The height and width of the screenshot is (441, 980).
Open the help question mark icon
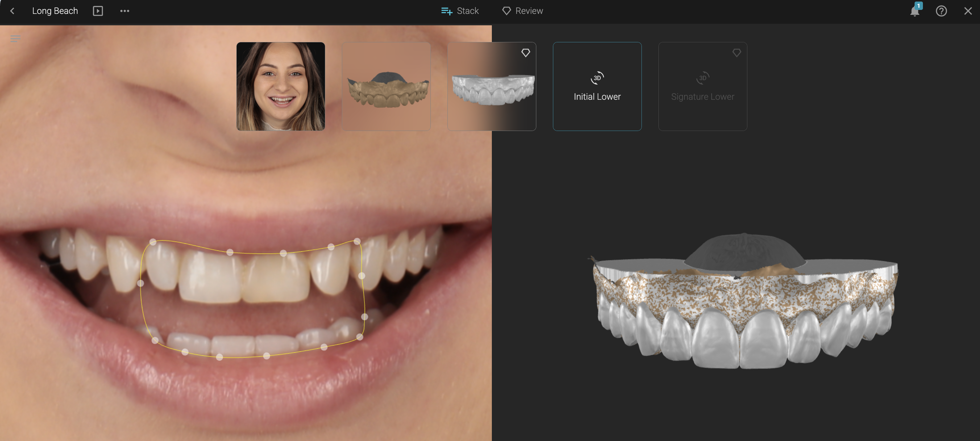[x=941, y=11]
